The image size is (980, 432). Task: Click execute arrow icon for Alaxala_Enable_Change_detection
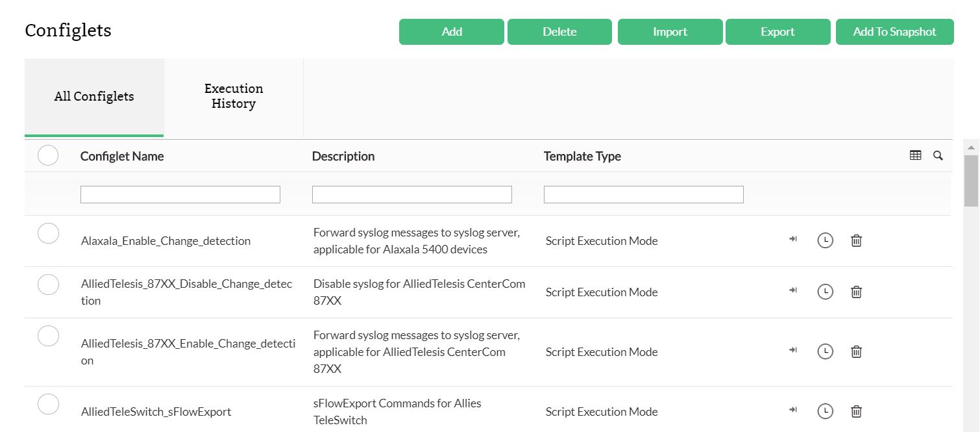coord(792,240)
